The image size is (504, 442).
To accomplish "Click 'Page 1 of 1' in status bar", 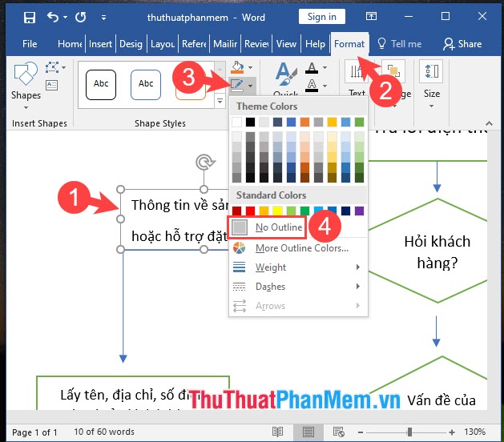I will (x=34, y=432).
